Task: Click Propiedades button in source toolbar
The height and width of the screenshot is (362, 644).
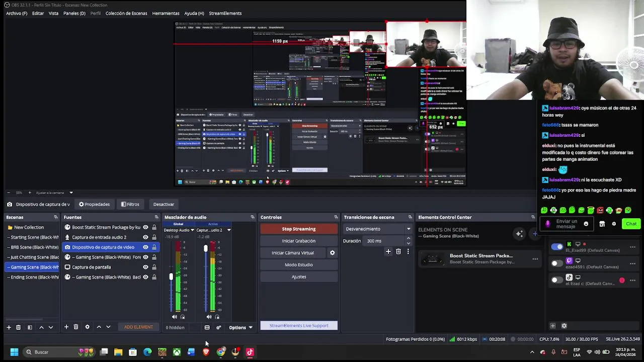Action: tap(94, 205)
